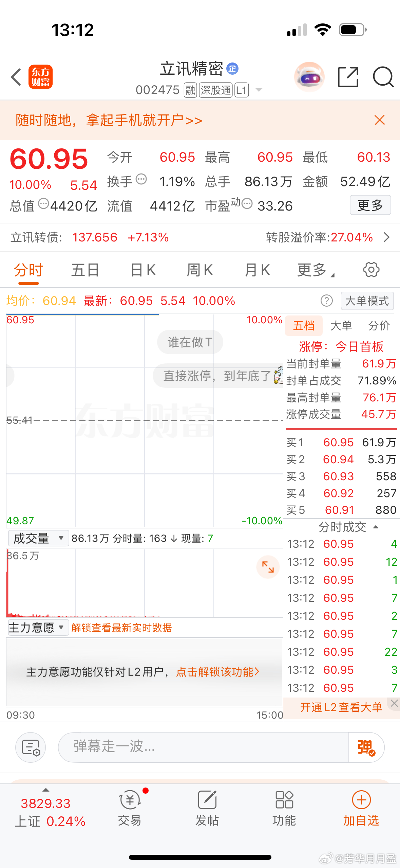Click 开通L2查看大单 banner
Screen dimensions: 400x868
coord(341,707)
